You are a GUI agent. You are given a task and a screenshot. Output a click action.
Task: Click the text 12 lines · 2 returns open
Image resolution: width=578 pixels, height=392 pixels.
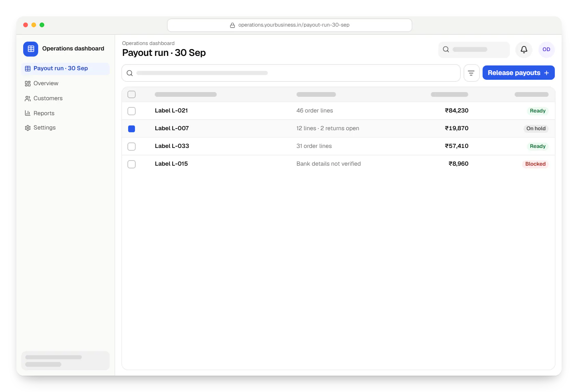(328, 128)
